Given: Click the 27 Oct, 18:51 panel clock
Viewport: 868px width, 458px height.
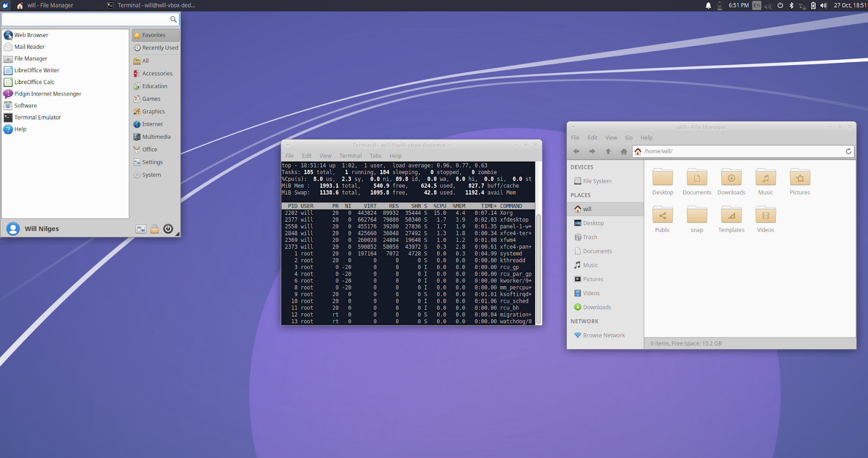Looking at the screenshot, I should coord(850,5).
